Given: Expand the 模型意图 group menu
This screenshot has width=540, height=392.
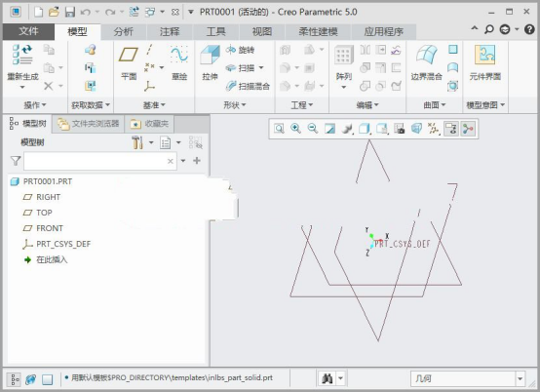Looking at the screenshot, I should tap(485, 104).
